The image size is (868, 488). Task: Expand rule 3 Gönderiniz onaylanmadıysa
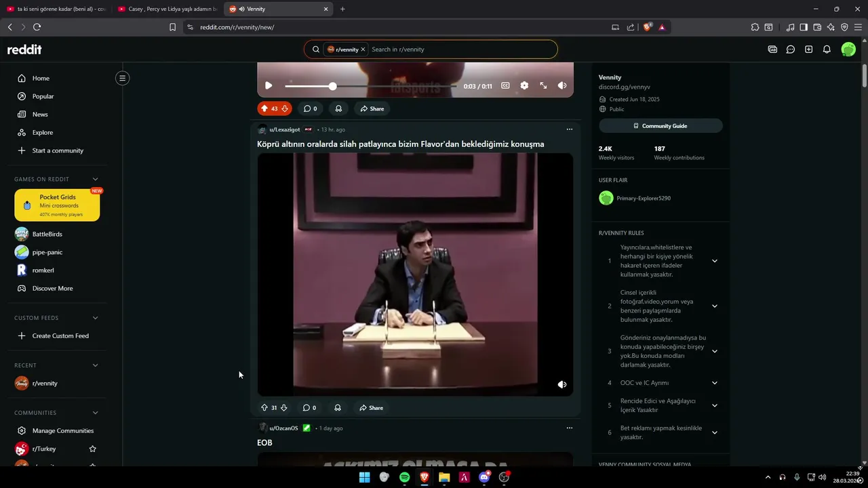(x=714, y=351)
